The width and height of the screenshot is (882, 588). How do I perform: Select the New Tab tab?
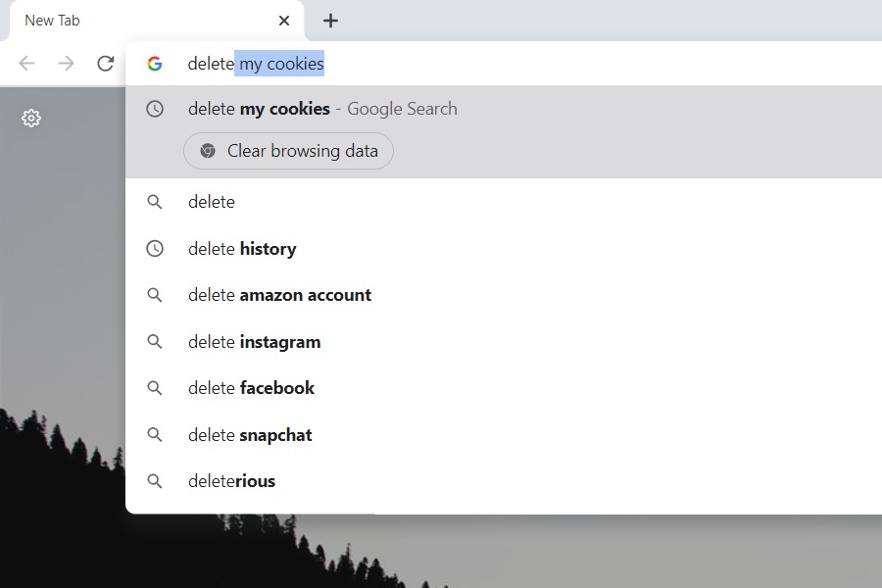137,21
